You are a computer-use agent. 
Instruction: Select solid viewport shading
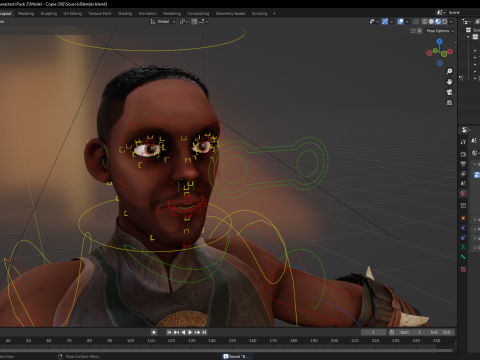[x=431, y=21]
